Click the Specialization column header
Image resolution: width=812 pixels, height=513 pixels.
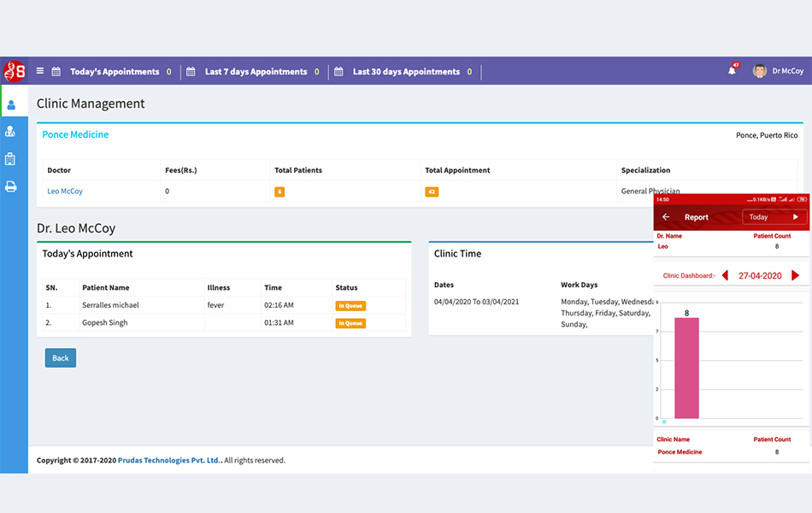pyautogui.click(x=646, y=170)
